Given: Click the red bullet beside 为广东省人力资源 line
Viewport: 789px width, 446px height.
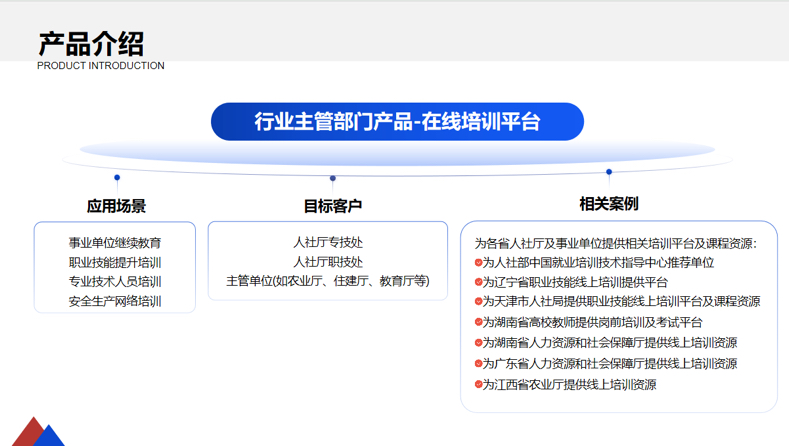Looking at the screenshot, I should (x=478, y=364).
